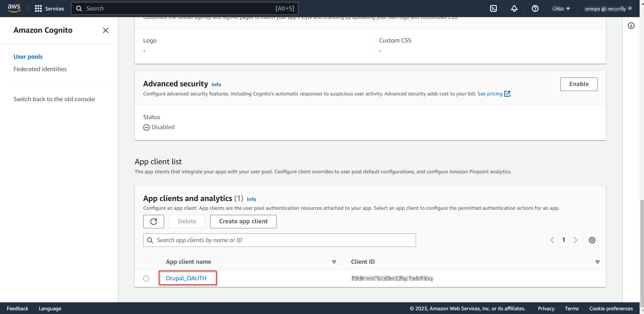The width and height of the screenshot is (644, 314).
Task: Open the notifications bell
Action: [514, 8]
